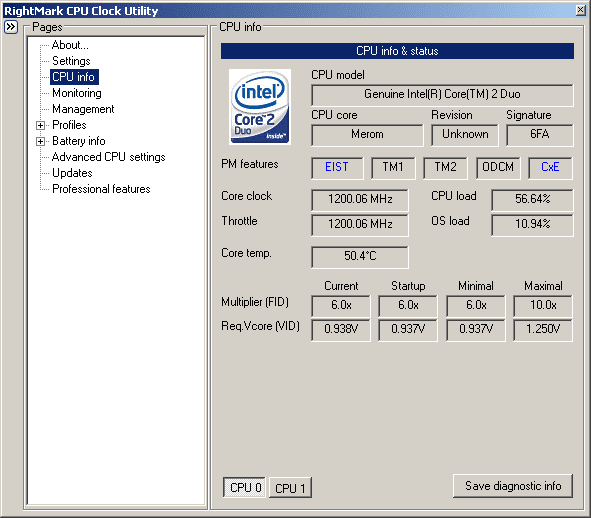
Task: Open the About... page
Action: (x=70, y=45)
